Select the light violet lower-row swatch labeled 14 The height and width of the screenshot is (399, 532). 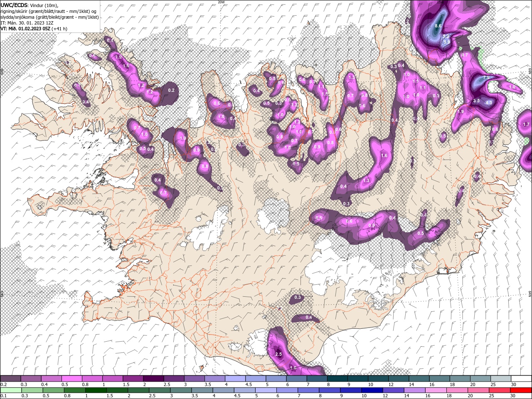click(414, 390)
